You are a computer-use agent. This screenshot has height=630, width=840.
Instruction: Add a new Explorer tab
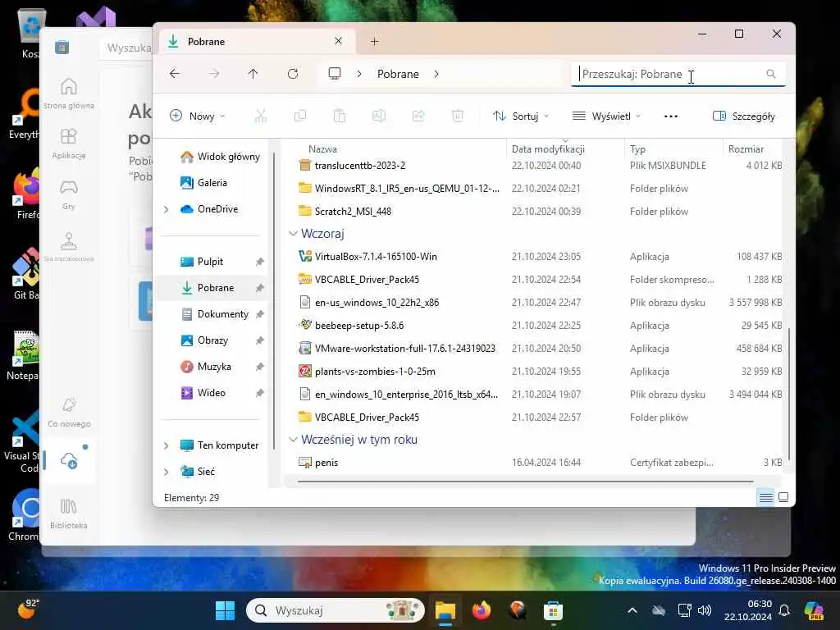tap(374, 41)
